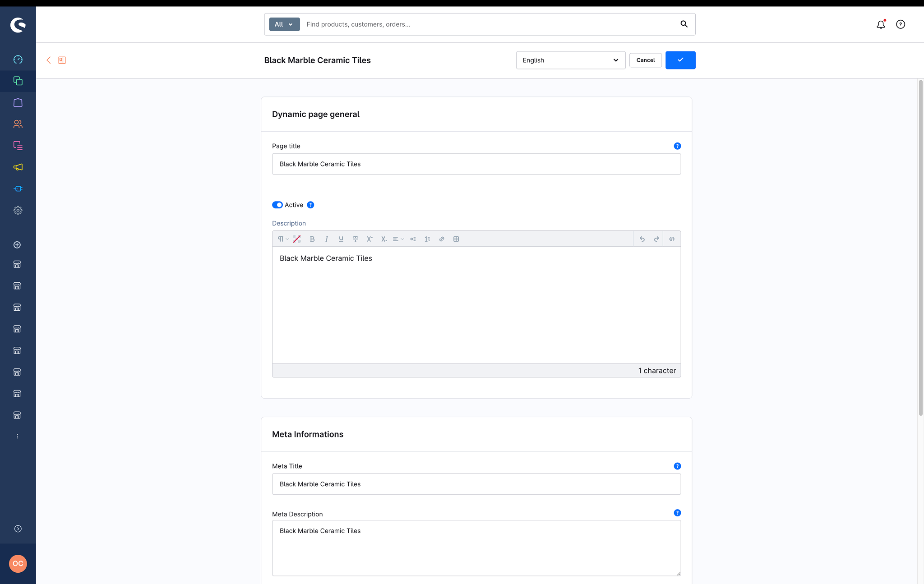
Task: Open the help circle icon in header
Action: click(x=901, y=24)
